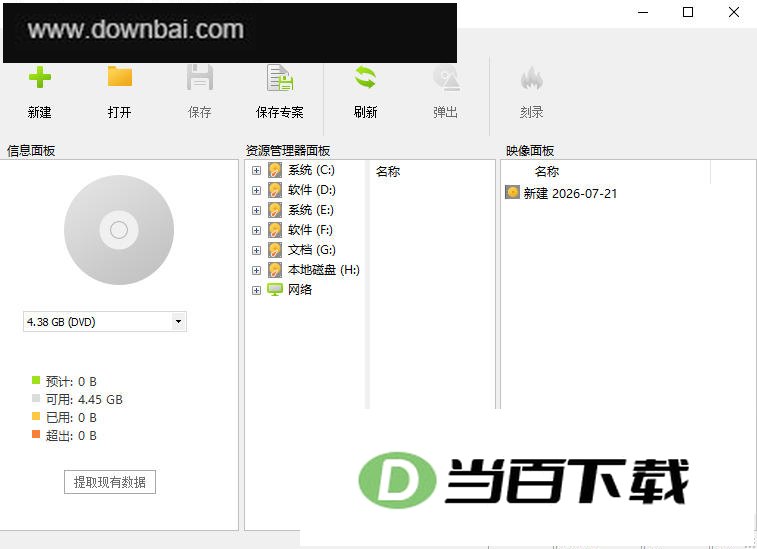Click the 提取现有数据 button
The height and width of the screenshot is (549, 757).
(110, 482)
